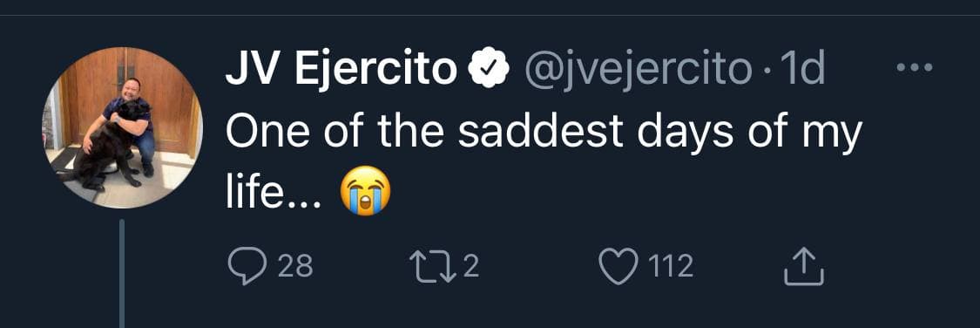Open the @jvejercito handle profile
The width and height of the screenshot is (980, 328).
click(x=638, y=69)
